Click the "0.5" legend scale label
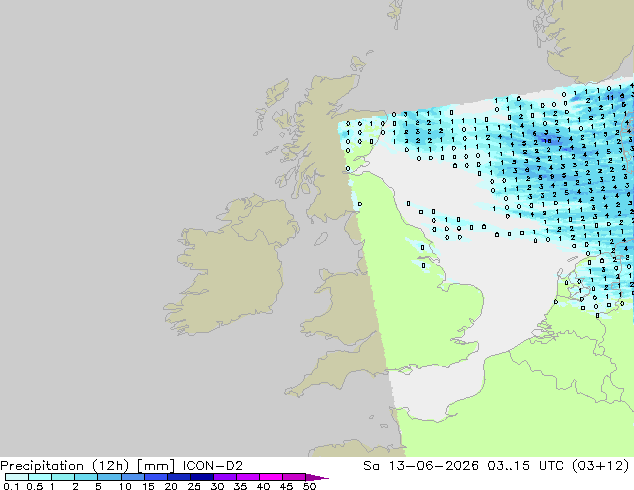 point(34,486)
